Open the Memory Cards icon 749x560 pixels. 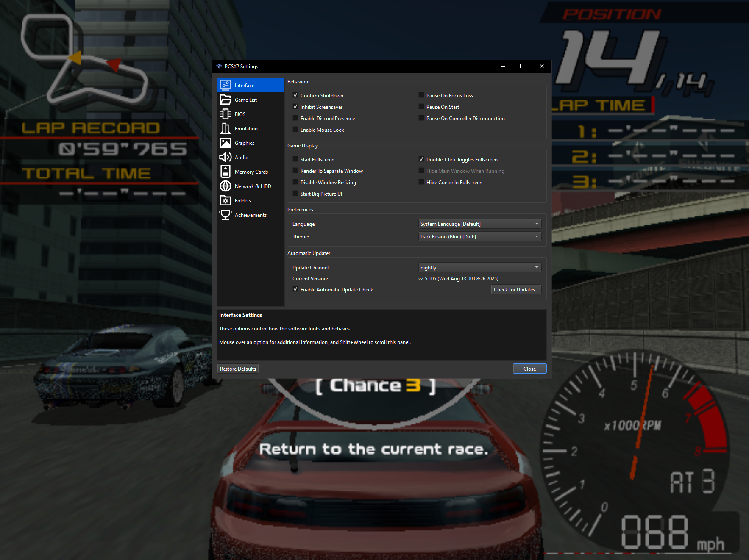point(226,172)
